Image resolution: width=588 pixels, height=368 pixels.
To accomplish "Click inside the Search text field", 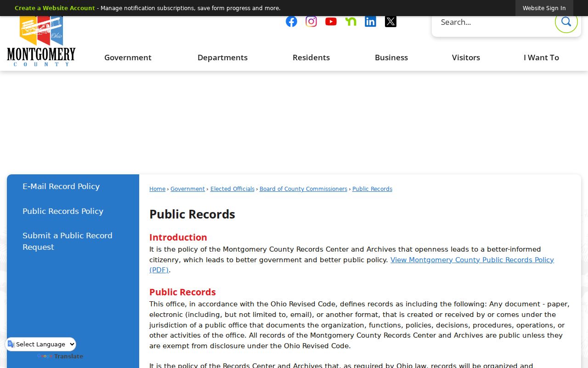I will pos(494,22).
